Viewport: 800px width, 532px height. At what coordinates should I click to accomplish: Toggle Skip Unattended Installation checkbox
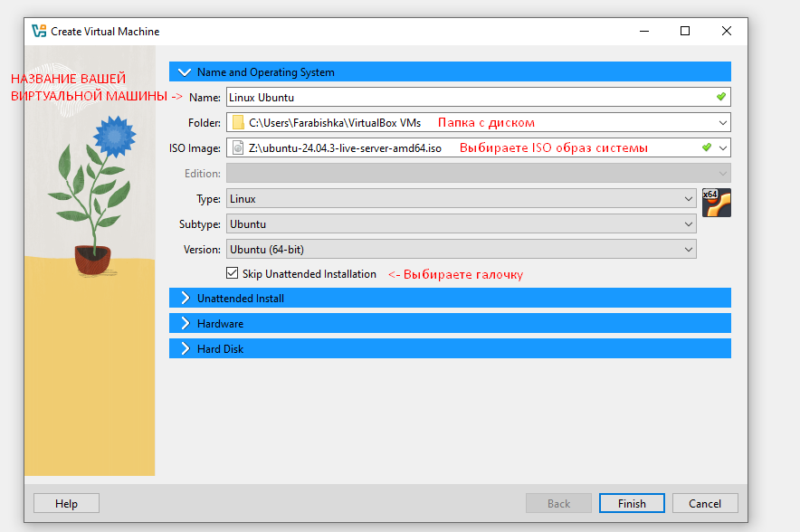click(233, 273)
